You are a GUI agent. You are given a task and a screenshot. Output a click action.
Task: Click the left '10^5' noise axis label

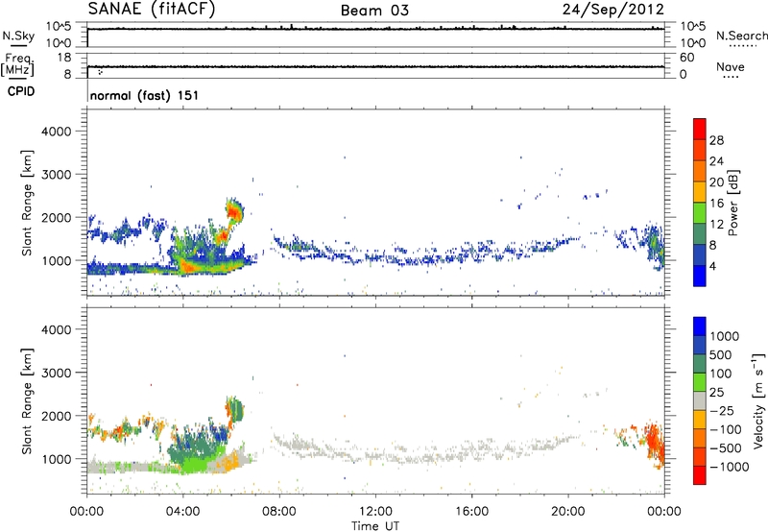coord(59,27)
